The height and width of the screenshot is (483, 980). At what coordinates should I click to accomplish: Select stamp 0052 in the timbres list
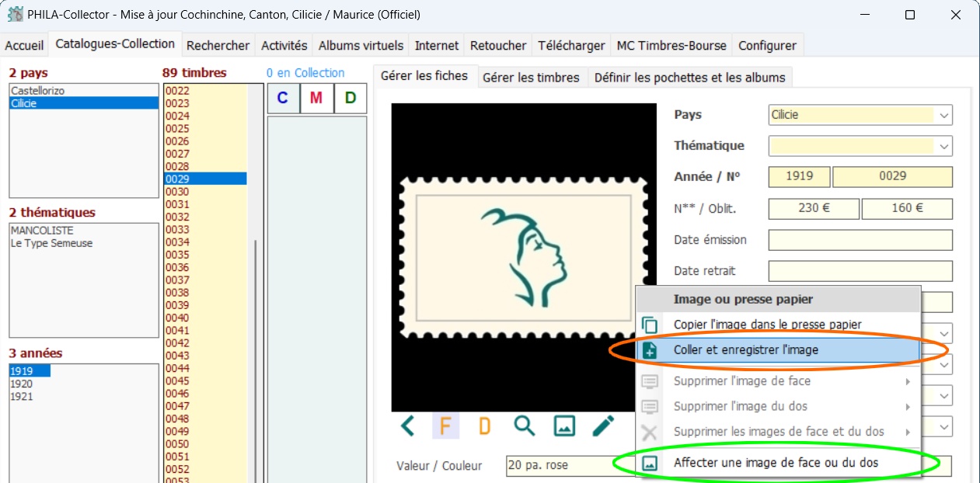[205, 469]
